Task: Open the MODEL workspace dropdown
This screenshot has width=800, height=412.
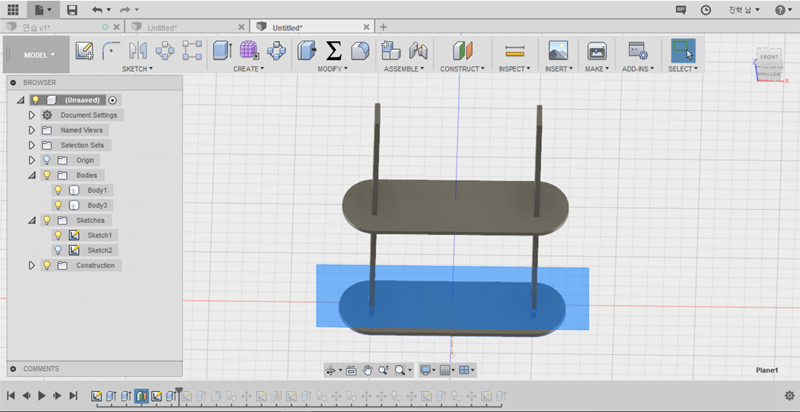Action: click(x=40, y=55)
